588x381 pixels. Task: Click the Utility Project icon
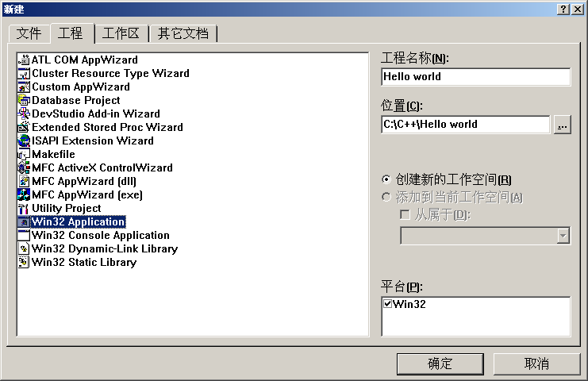[24, 209]
